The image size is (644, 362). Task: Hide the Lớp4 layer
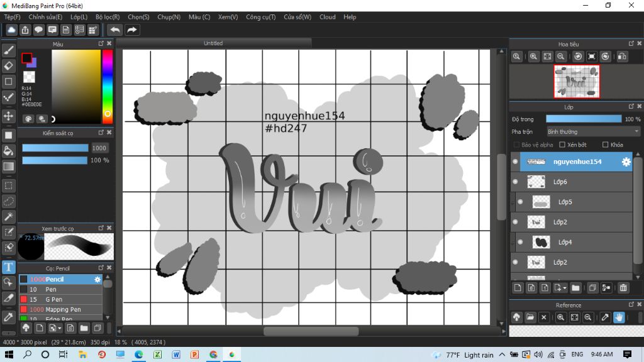point(520,242)
